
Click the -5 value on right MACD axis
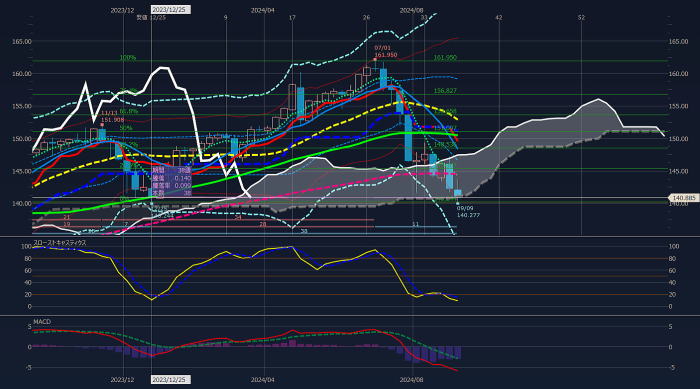(671, 368)
